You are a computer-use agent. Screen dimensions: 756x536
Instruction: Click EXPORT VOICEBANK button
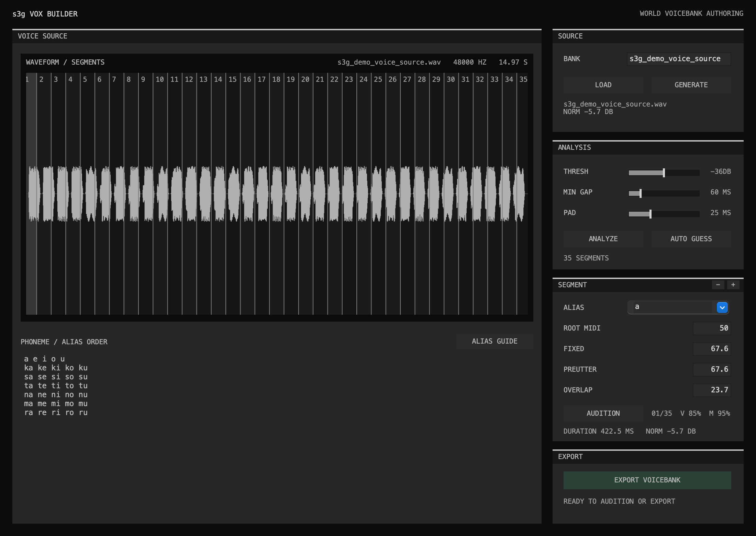coord(647,480)
